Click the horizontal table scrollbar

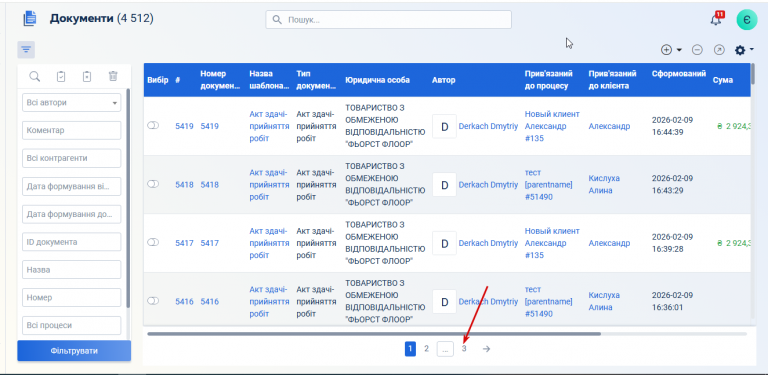(x=374, y=334)
